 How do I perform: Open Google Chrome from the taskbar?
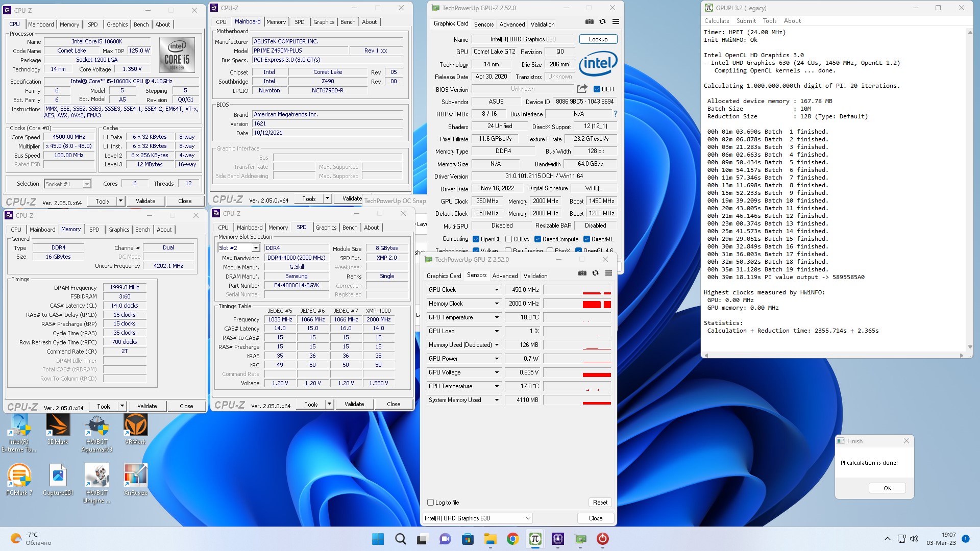click(512, 539)
